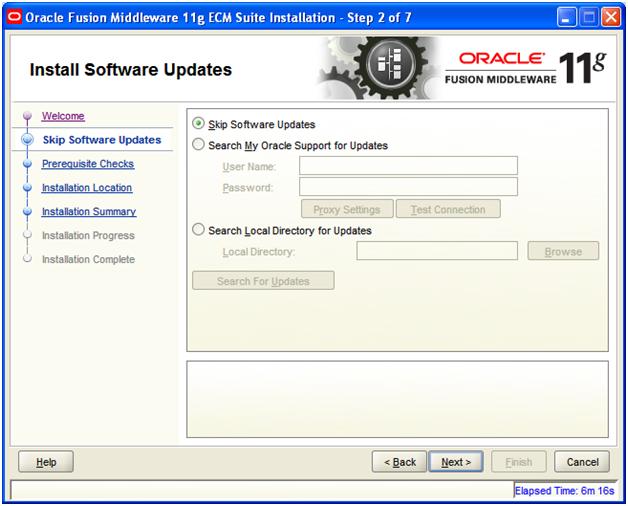628x506 pixels.
Task: Click the Installation Summary step bullet icon
Action: coord(27,211)
